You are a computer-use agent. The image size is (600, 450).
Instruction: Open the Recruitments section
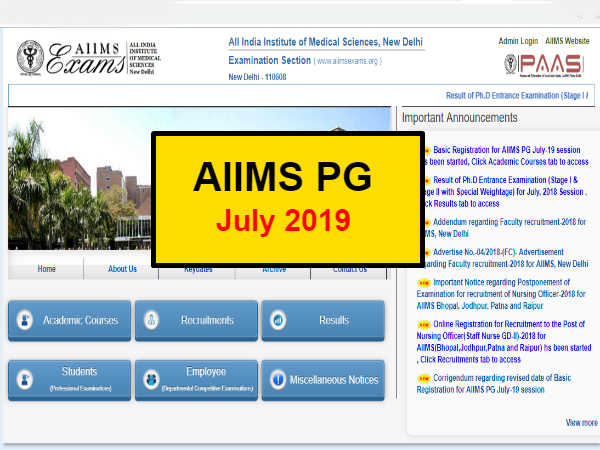pyautogui.click(x=196, y=320)
